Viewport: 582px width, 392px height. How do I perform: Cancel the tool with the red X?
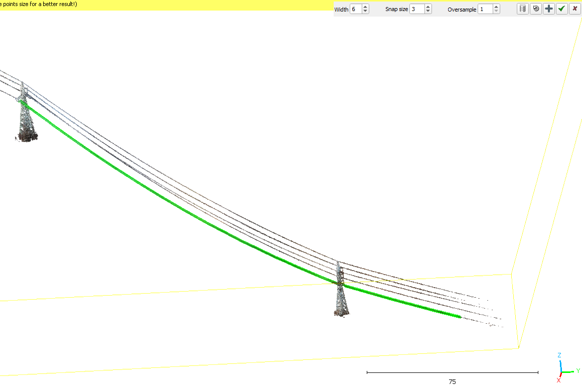[x=574, y=9]
